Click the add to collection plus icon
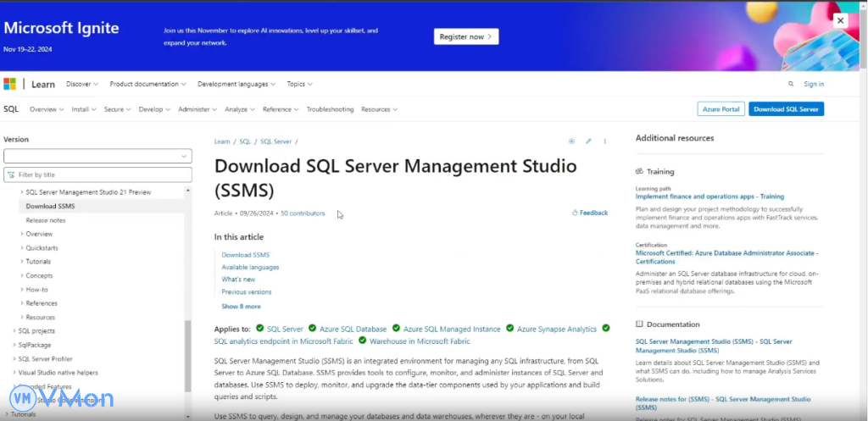This screenshot has width=868, height=421. pos(571,141)
